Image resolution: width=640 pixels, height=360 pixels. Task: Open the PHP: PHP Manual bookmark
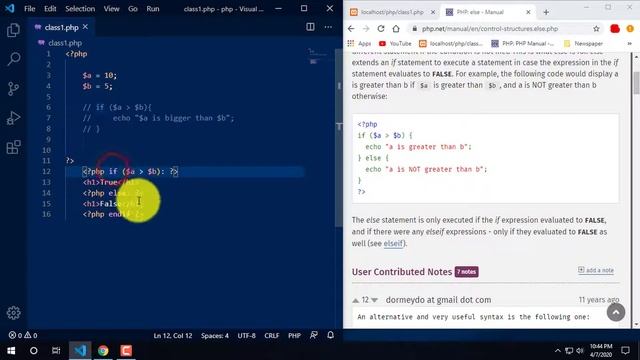522,43
